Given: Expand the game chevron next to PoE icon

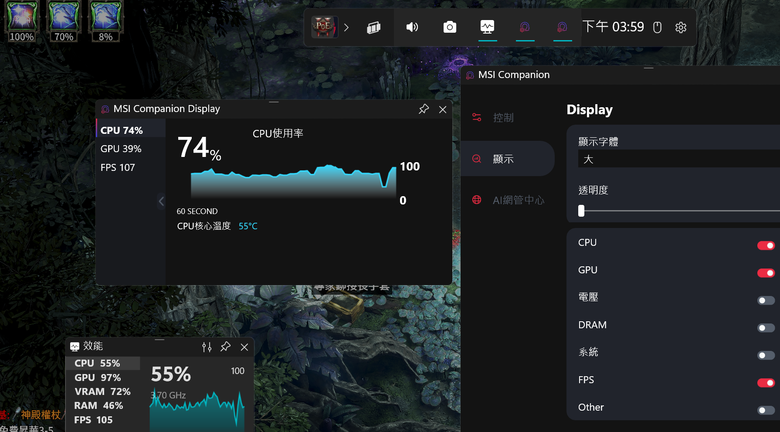Looking at the screenshot, I should [346, 27].
